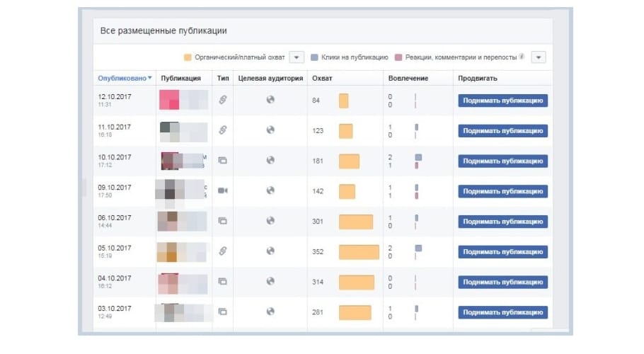Image resolution: width=644 pixels, height=354 pixels.
Task: Boost the 03.10.2017 post
Action: click(502, 312)
